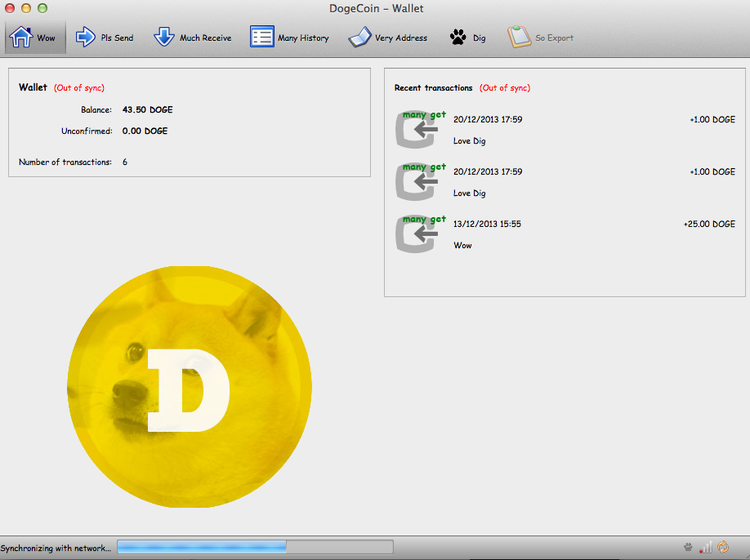750x560 pixels.
Task: Click the network signal bars icon
Action: tap(706, 547)
